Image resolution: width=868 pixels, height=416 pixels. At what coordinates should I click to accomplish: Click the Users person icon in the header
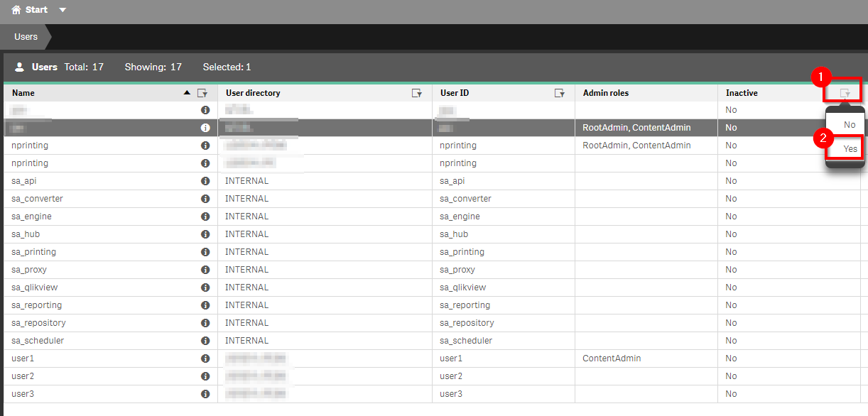pyautogui.click(x=18, y=67)
